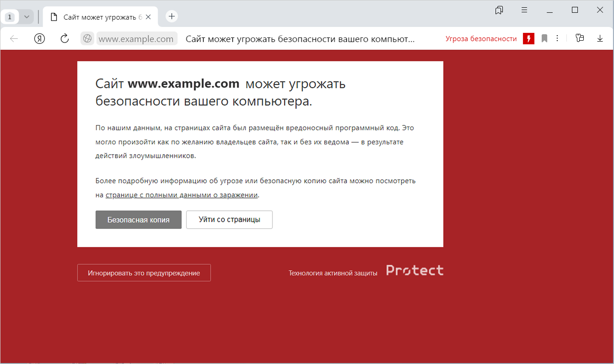Open the site info globe icon
The height and width of the screenshot is (364, 614).
87,39
